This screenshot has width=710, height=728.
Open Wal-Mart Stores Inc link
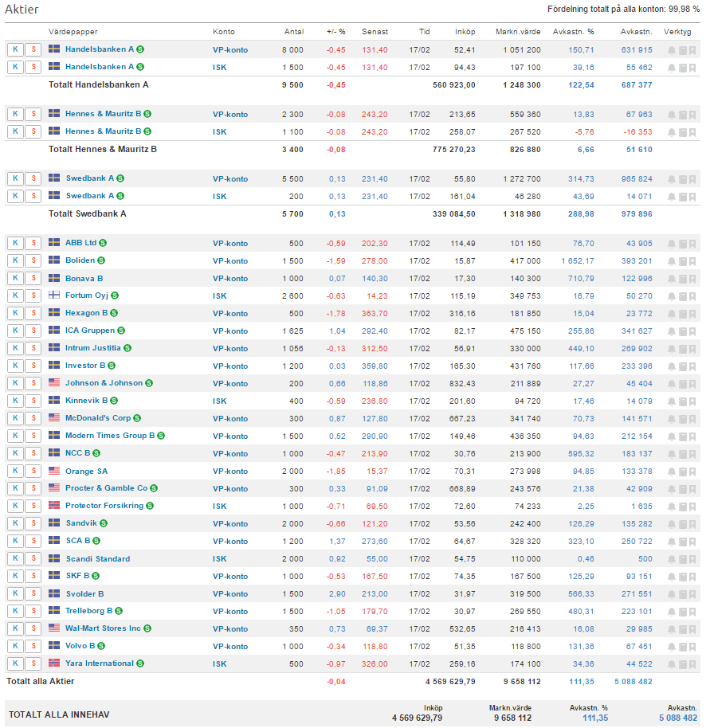point(103,628)
